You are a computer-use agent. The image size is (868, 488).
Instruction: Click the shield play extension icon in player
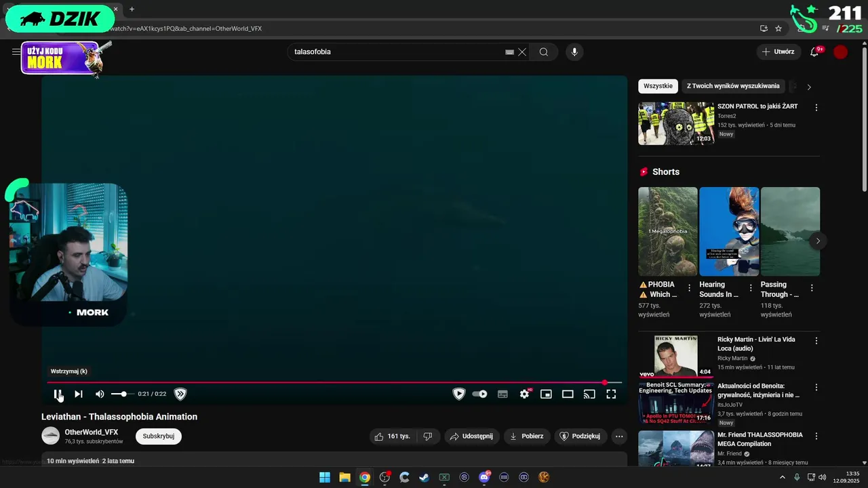(459, 394)
